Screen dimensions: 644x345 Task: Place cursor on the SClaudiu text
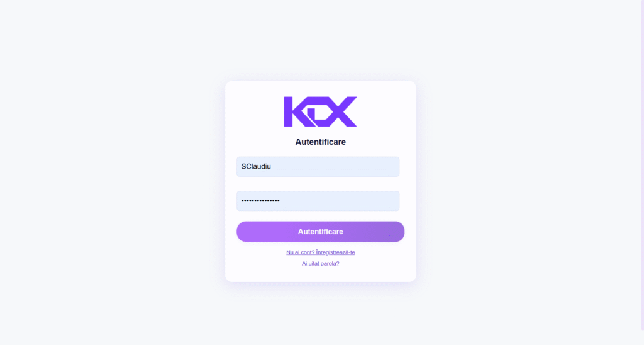point(256,167)
